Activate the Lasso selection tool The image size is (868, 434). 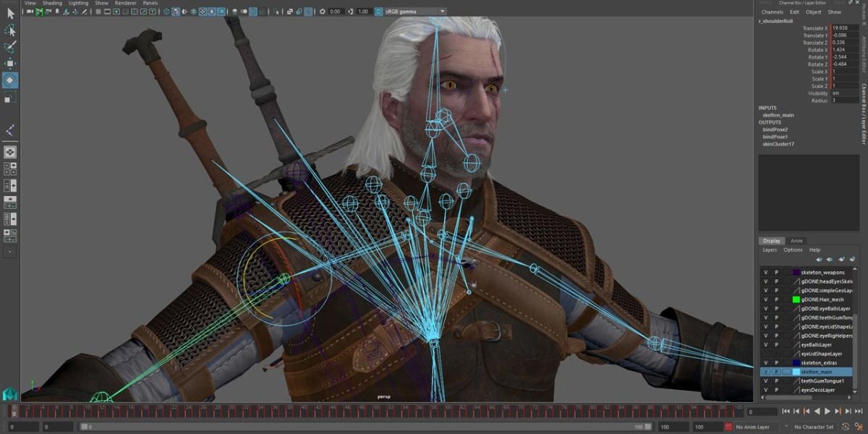point(10,46)
